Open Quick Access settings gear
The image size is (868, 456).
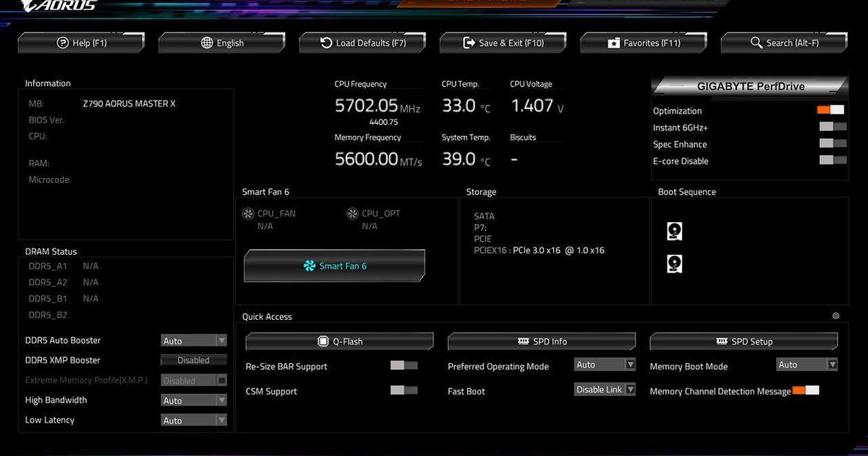[835, 316]
